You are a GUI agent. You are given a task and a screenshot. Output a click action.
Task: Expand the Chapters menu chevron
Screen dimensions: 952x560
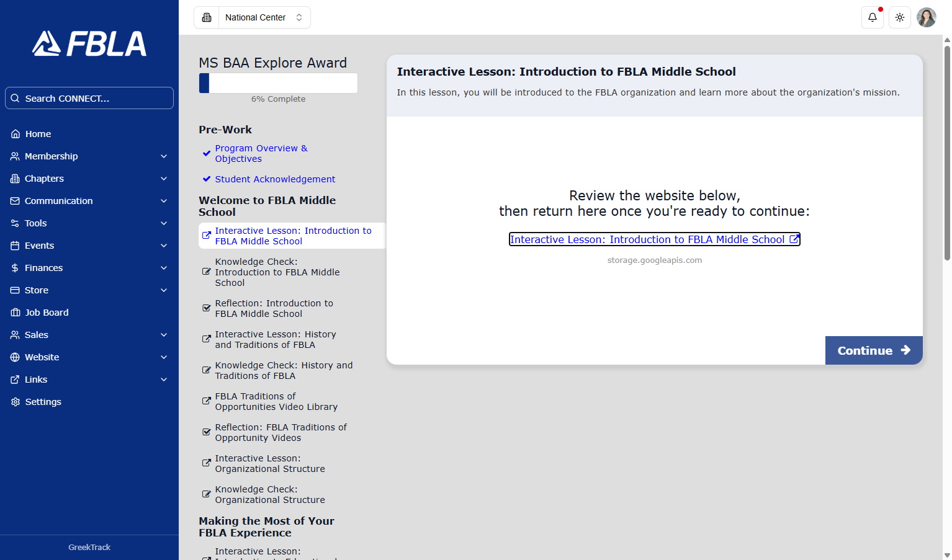(x=164, y=179)
